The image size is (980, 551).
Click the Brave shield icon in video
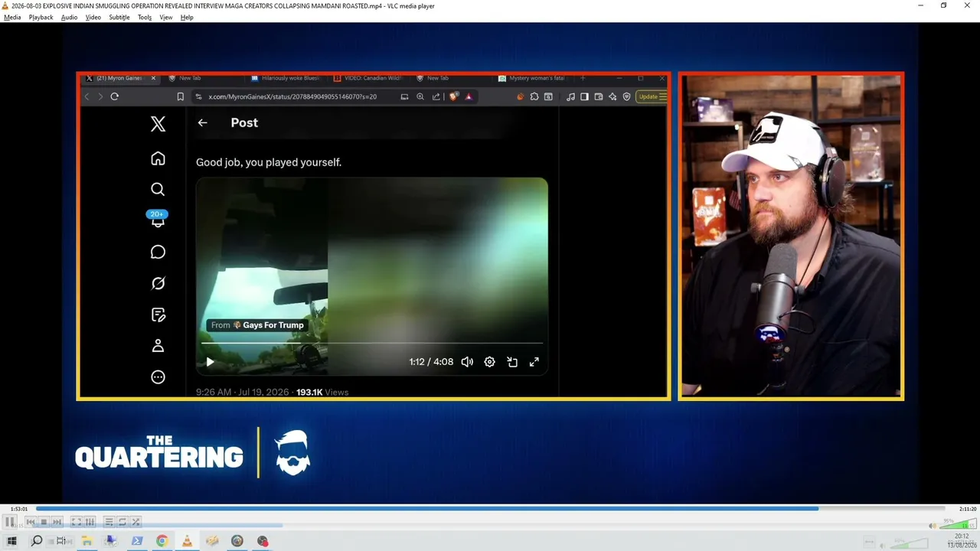click(453, 96)
